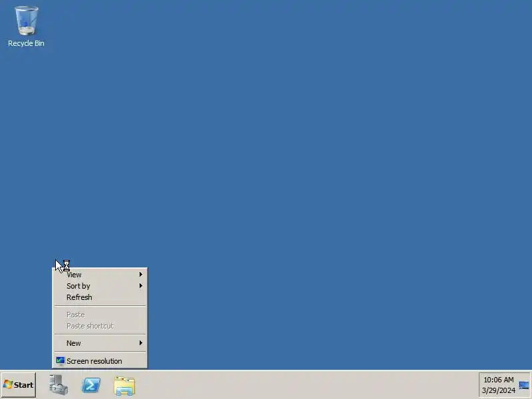Click the network tray icon
This screenshot has width=532, height=399.
coord(523,385)
